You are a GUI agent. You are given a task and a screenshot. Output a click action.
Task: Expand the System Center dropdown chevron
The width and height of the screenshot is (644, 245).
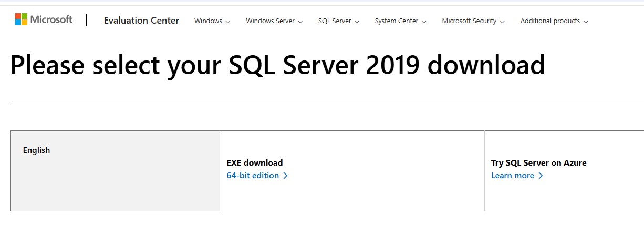[x=424, y=22]
